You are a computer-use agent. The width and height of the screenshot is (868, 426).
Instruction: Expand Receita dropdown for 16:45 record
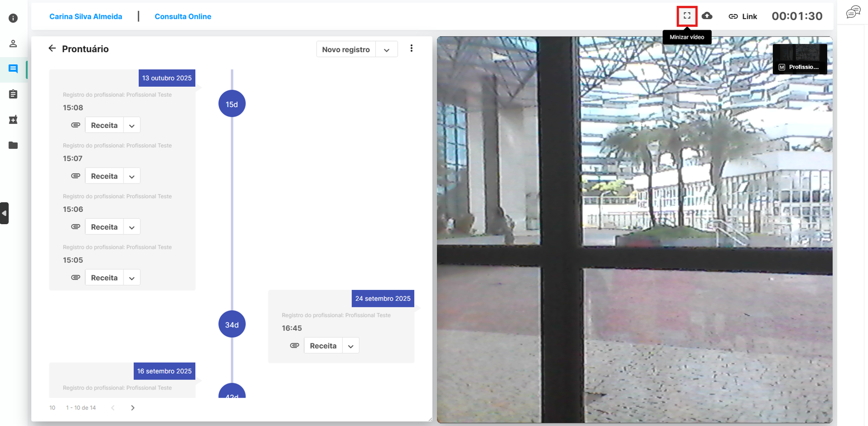(351, 346)
